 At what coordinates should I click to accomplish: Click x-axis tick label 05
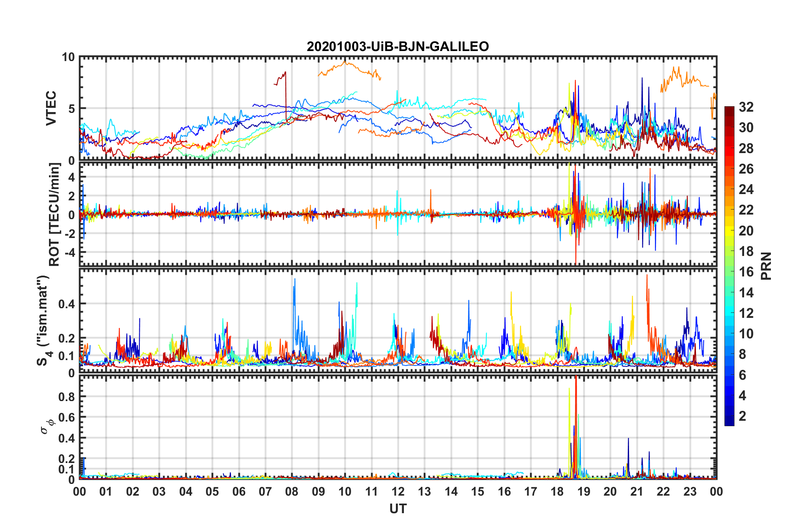(212, 491)
